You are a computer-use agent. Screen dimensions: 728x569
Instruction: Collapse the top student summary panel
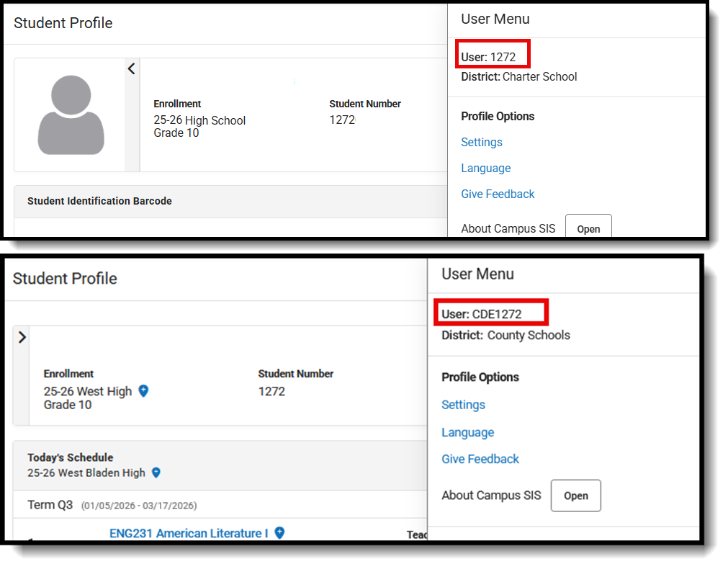(132, 68)
